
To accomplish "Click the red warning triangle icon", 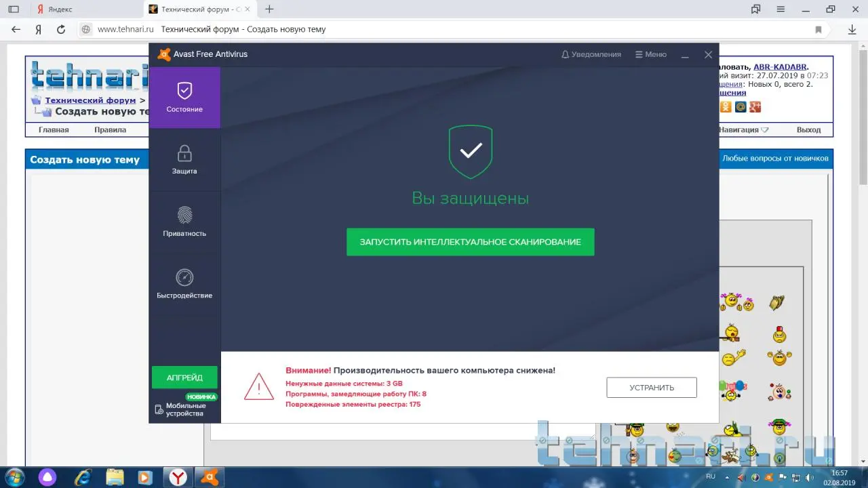I will 259,387.
